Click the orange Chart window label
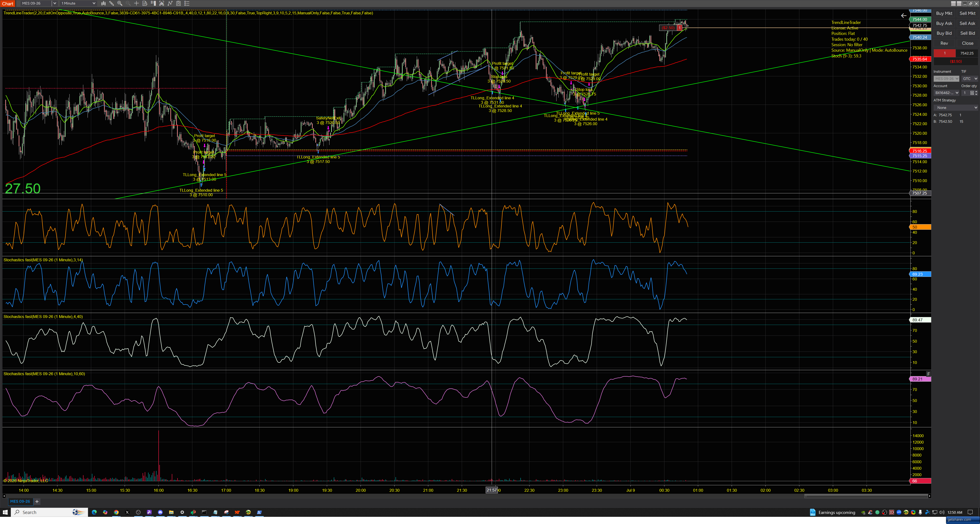The width and height of the screenshot is (980, 524). [8, 3]
